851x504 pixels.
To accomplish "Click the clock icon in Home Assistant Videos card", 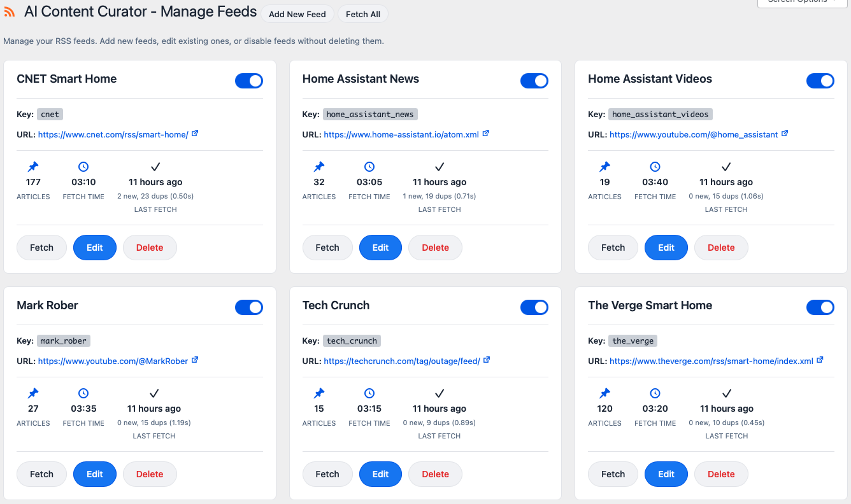I will (x=655, y=167).
